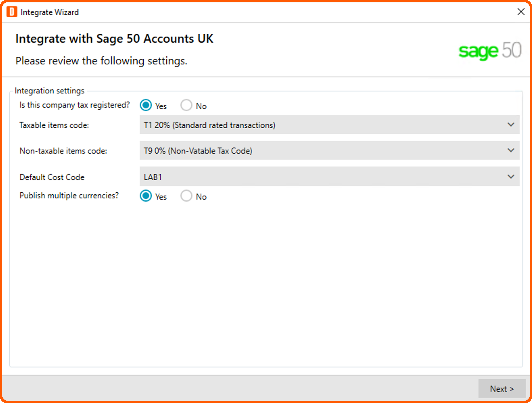Click the Sage 50 logo
532x403 pixels.
click(x=490, y=51)
